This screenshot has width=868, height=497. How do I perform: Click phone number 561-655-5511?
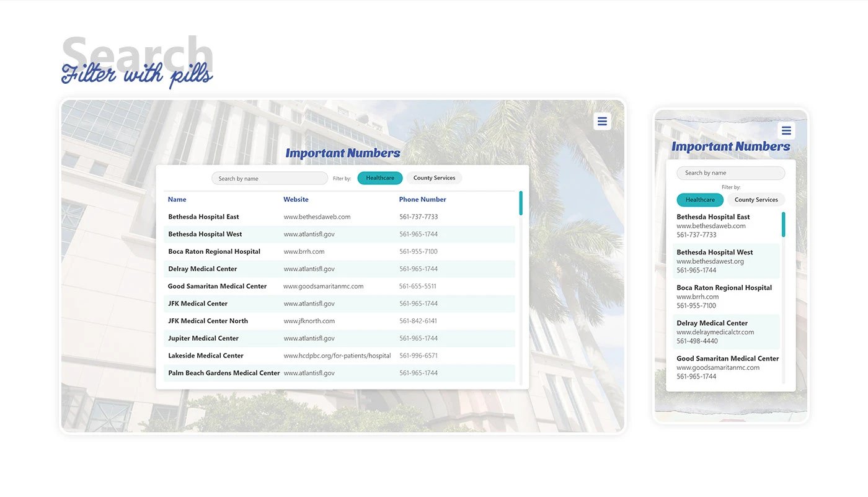(x=418, y=287)
